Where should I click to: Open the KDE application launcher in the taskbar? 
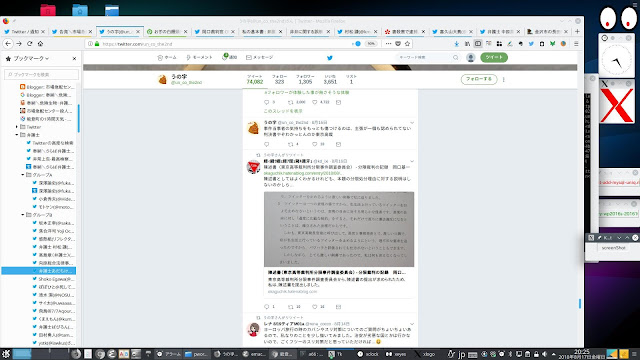click(5, 354)
